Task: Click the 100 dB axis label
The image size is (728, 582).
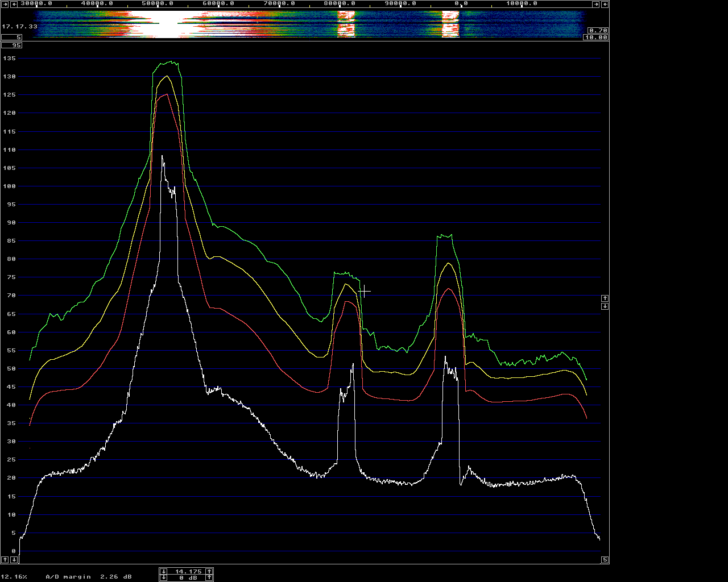Action: click(9, 186)
